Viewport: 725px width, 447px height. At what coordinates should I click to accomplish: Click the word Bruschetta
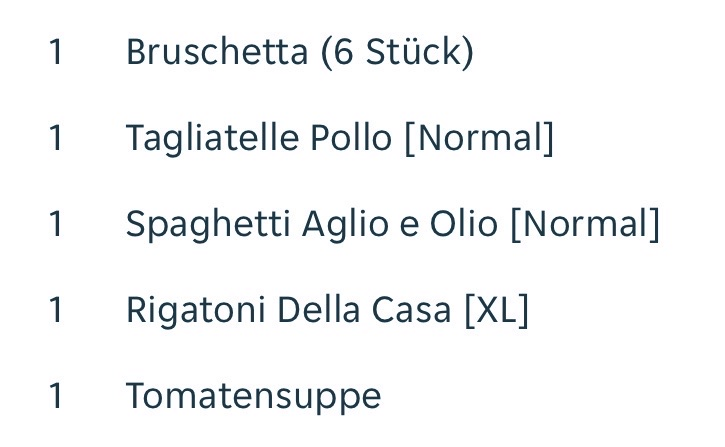(217, 52)
